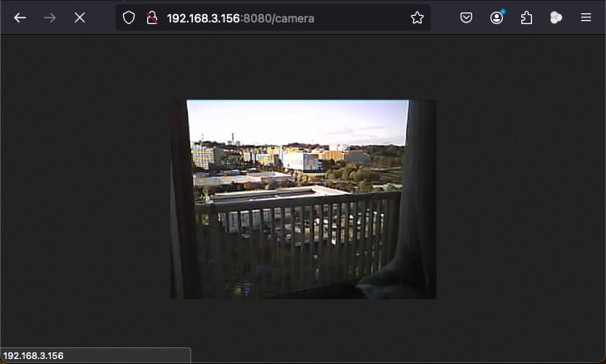Click the camera stream image
This screenshot has height=364, width=606.
tap(303, 199)
